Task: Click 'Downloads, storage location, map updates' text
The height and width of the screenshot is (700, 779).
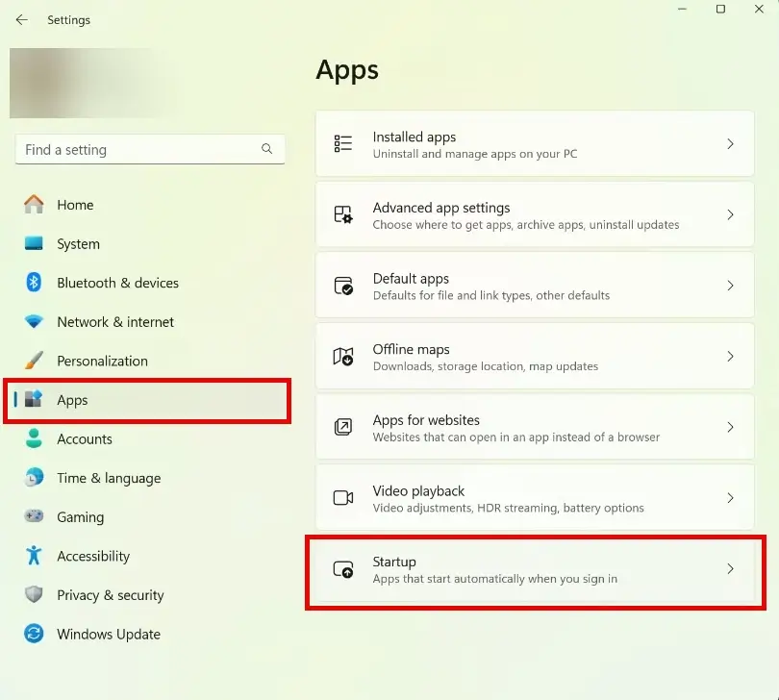Action: pos(486,366)
